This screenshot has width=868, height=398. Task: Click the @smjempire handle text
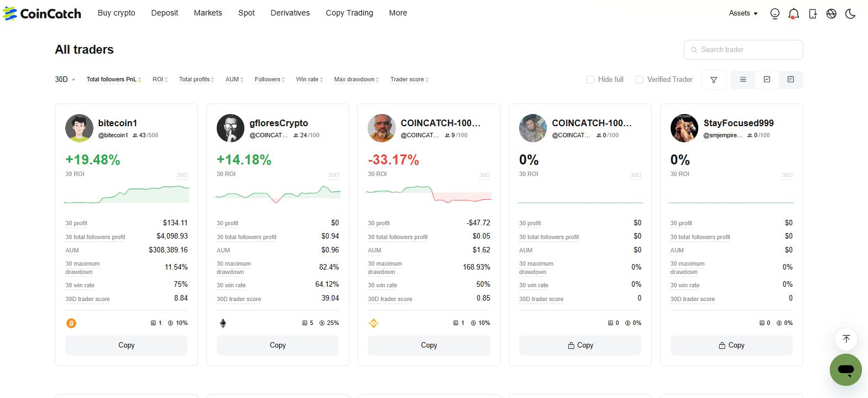[x=723, y=136]
